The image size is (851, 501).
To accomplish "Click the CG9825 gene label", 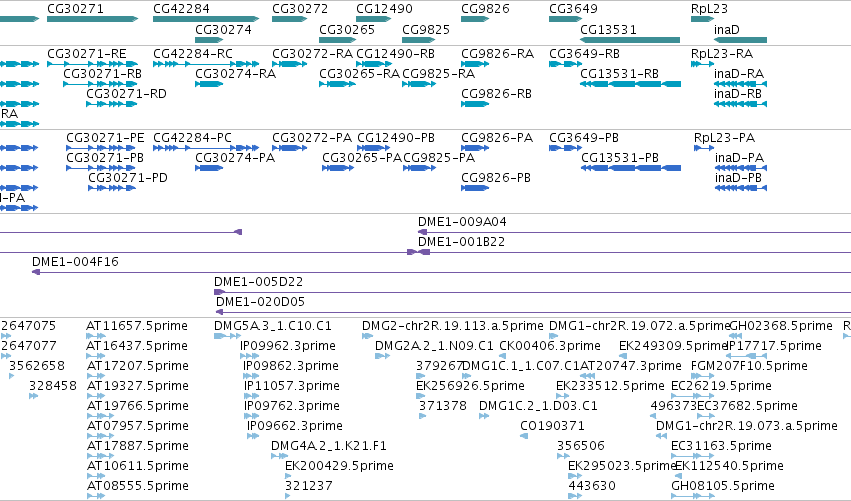I will (x=426, y=29).
